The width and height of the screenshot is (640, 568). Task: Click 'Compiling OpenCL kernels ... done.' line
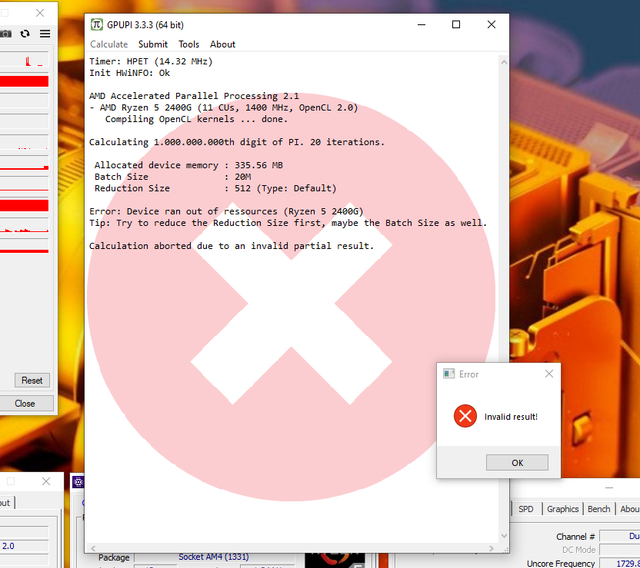click(196, 119)
